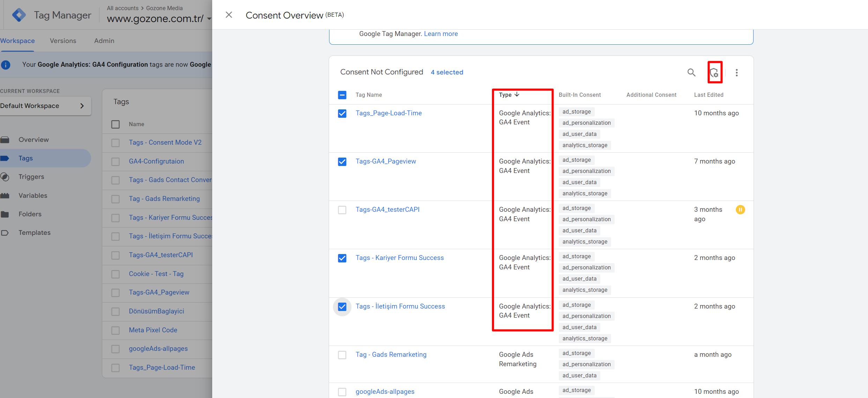868x398 pixels.
Task: Toggle the select-all header checkbox
Action: tap(342, 95)
